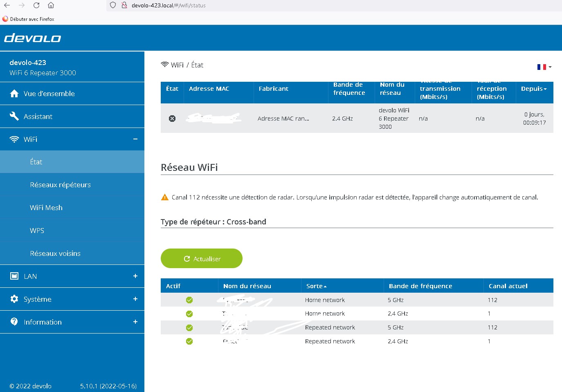The height and width of the screenshot is (392, 562).
Task: Click the WiFi breadcrumb link
Action: [177, 65]
